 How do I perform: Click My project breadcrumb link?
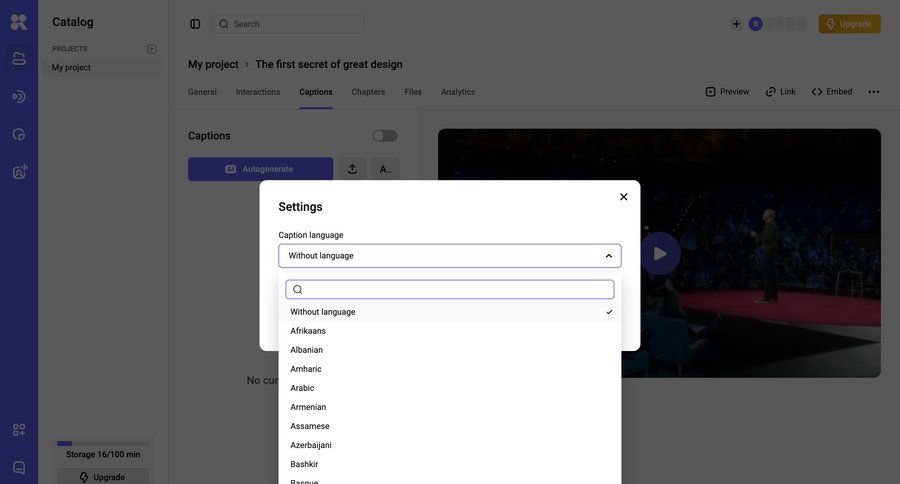(x=213, y=64)
